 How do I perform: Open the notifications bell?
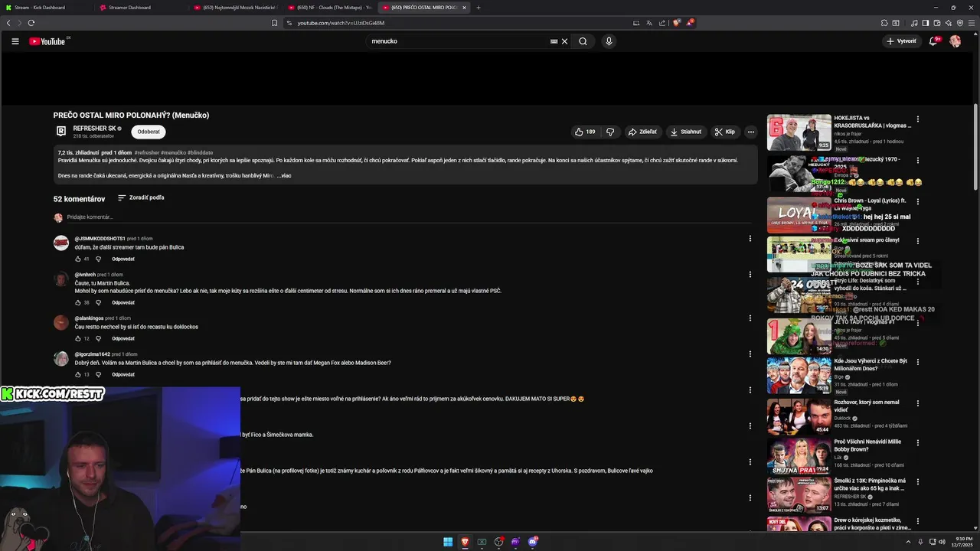coord(933,41)
